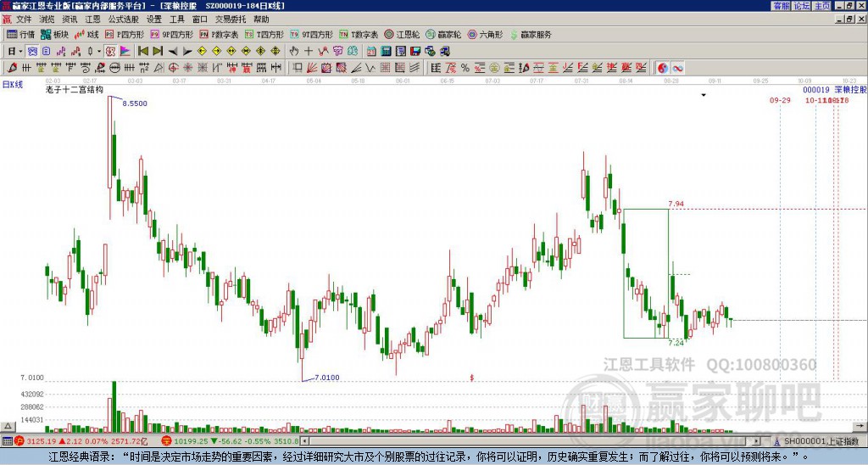Select the n² grid tool
This screenshot has width=868, height=465.
(144, 68)
